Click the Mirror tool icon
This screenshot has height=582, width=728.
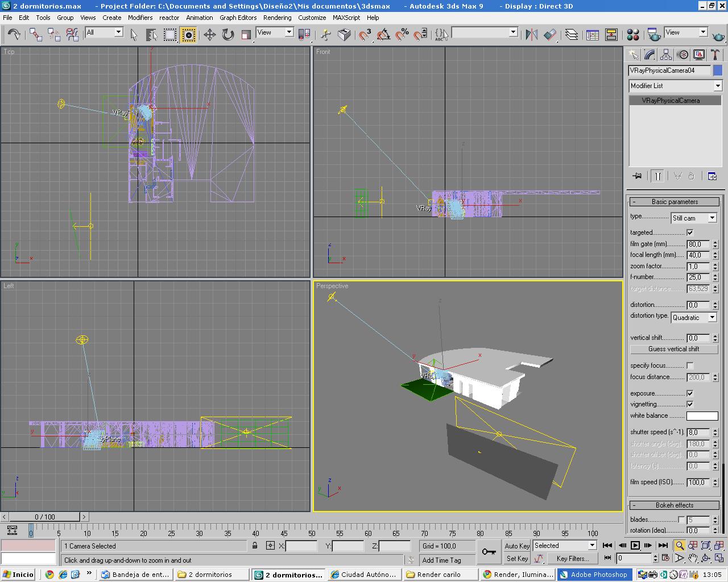point(532,35)
